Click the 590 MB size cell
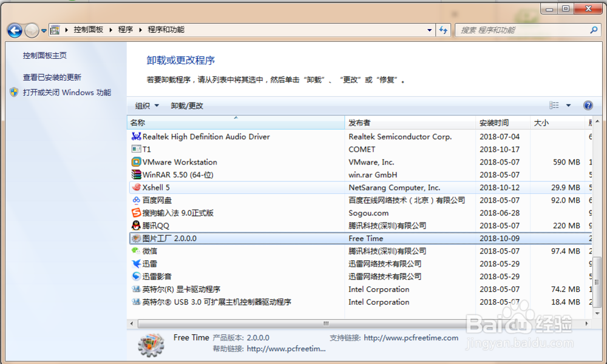The height and width of the screenshot is (364, 607). (x=566, y=162)
